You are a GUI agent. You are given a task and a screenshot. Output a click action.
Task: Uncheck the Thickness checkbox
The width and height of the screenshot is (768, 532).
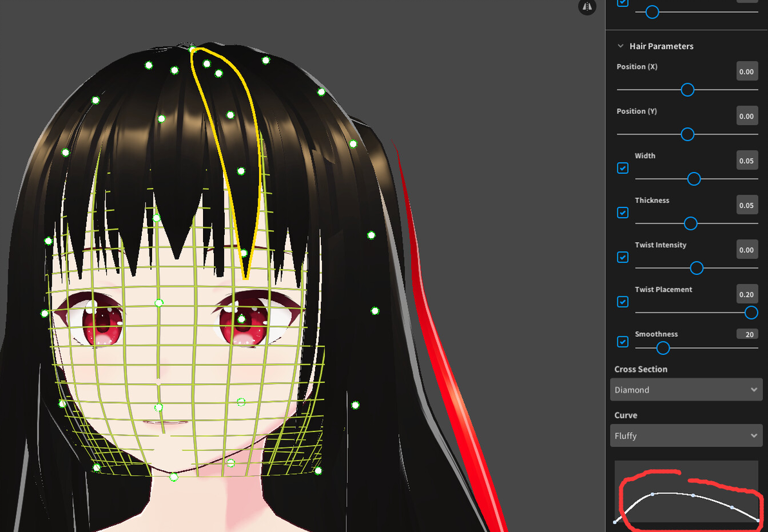point(622,213)
